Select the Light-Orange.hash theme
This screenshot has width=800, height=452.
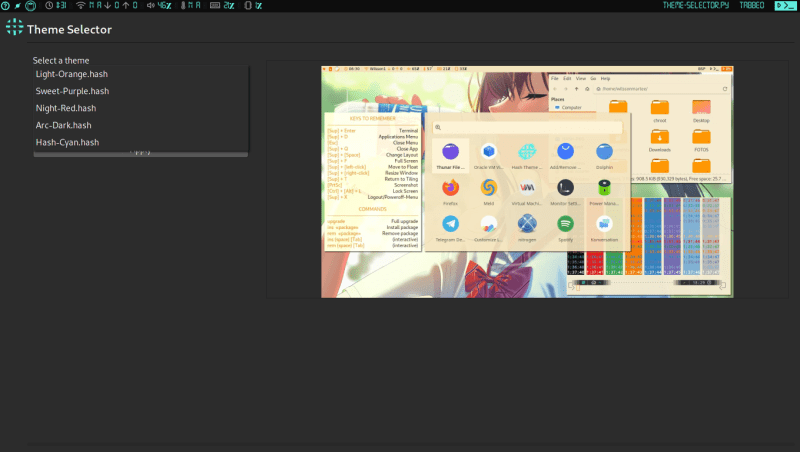tap(72, 74)
